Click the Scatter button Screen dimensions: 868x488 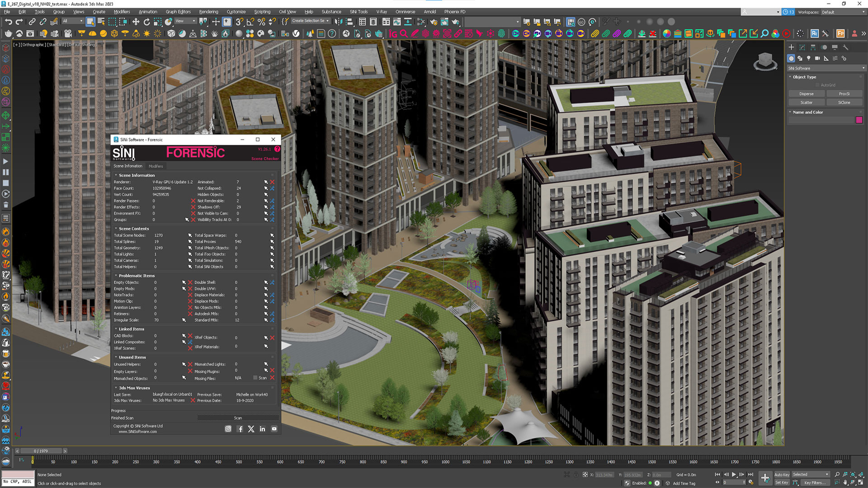click(x=806, y=103)
